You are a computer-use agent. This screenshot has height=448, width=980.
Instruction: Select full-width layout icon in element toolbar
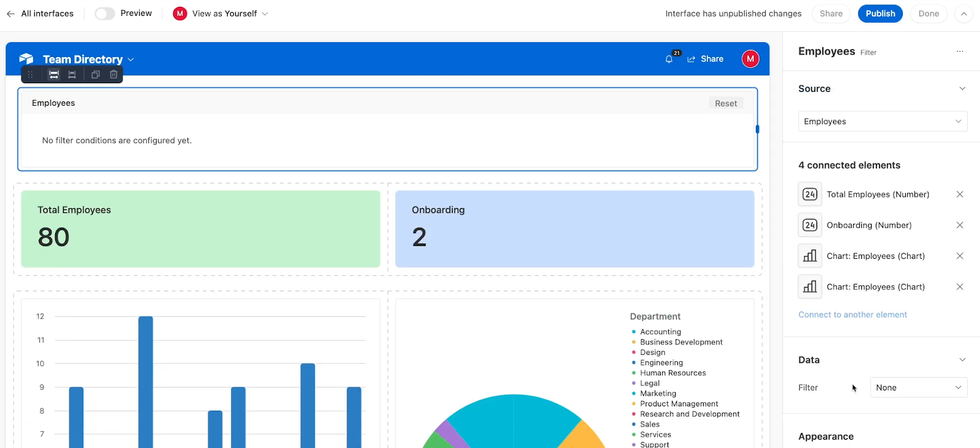[x=54, y=75]
